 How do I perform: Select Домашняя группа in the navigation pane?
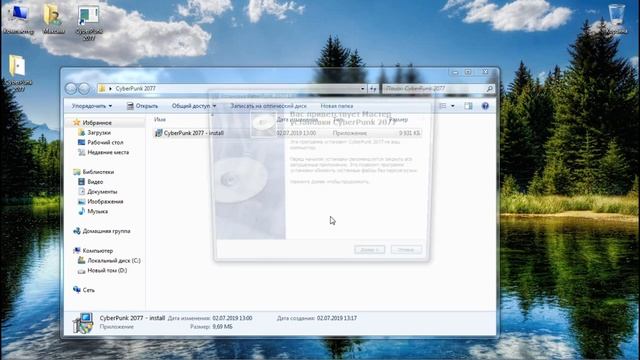pyautogui.click(x=106, y=231)
